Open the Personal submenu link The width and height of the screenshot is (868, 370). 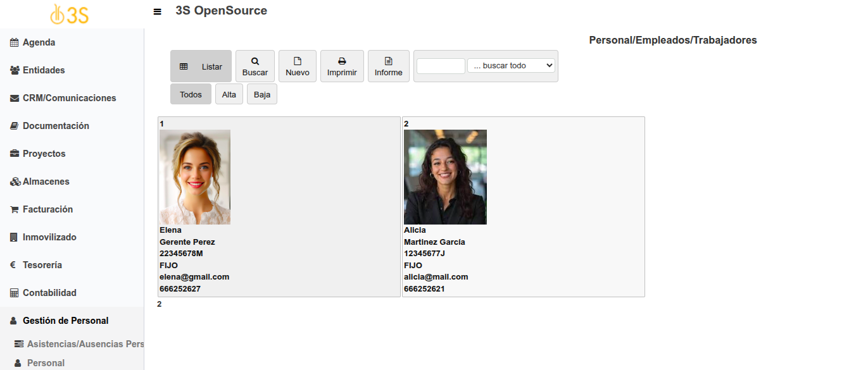click(x=46, y=363)
